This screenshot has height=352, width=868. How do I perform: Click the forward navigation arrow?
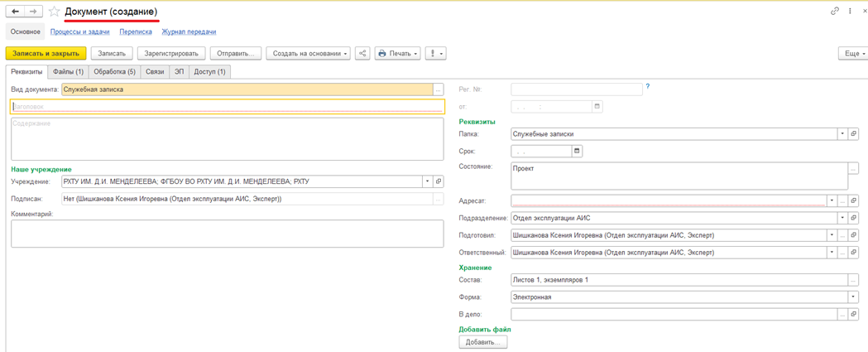33,12
